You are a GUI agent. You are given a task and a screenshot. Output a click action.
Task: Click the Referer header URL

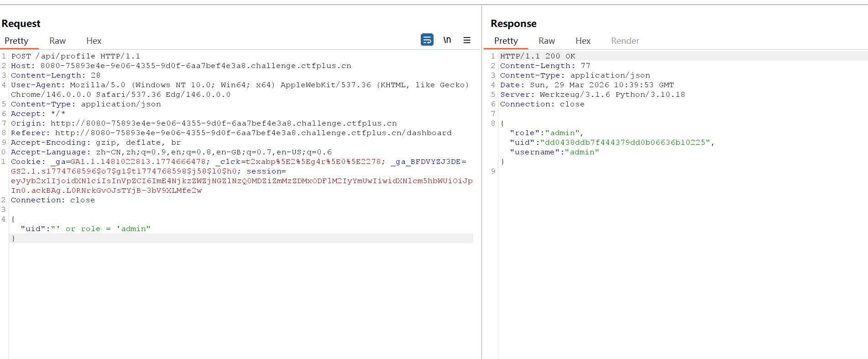coord(253,133)
